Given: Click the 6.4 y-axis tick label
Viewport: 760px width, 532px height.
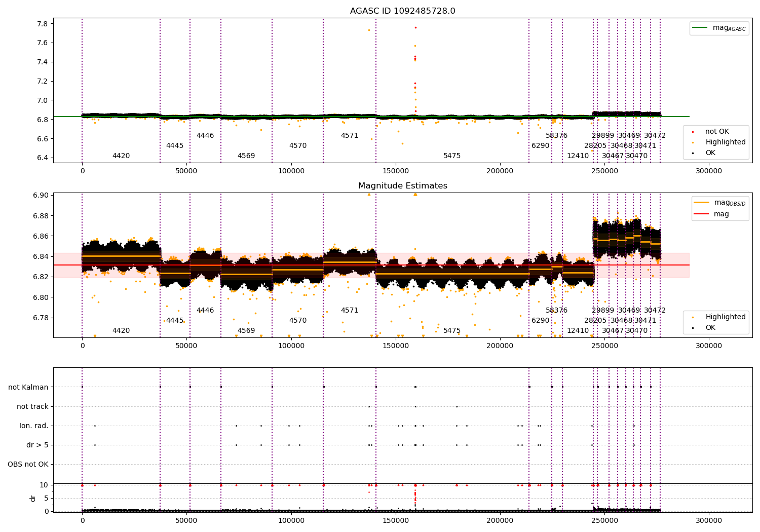Looking at the screenshot, I should [x=43, y=158].
